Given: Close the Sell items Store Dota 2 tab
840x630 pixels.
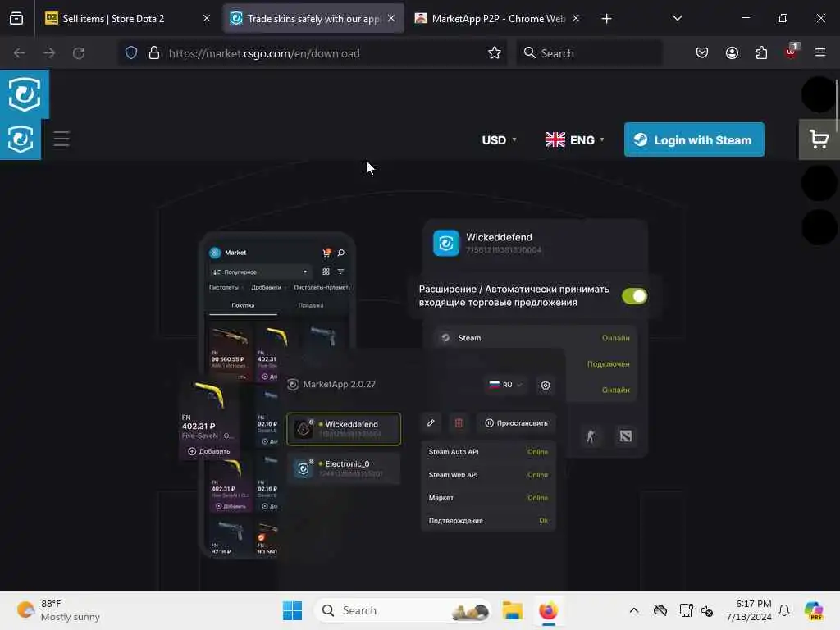Looking at the screenshot, I should 207,18.
